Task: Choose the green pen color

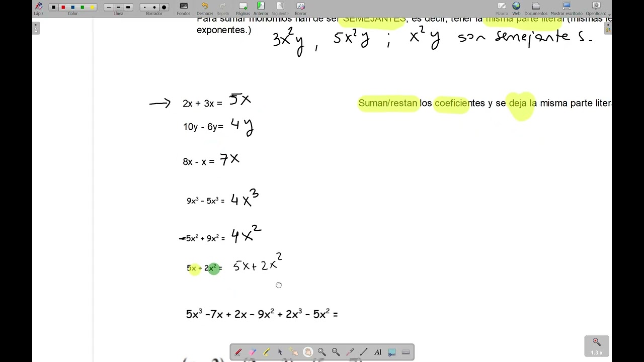Action: click(83, 8)
